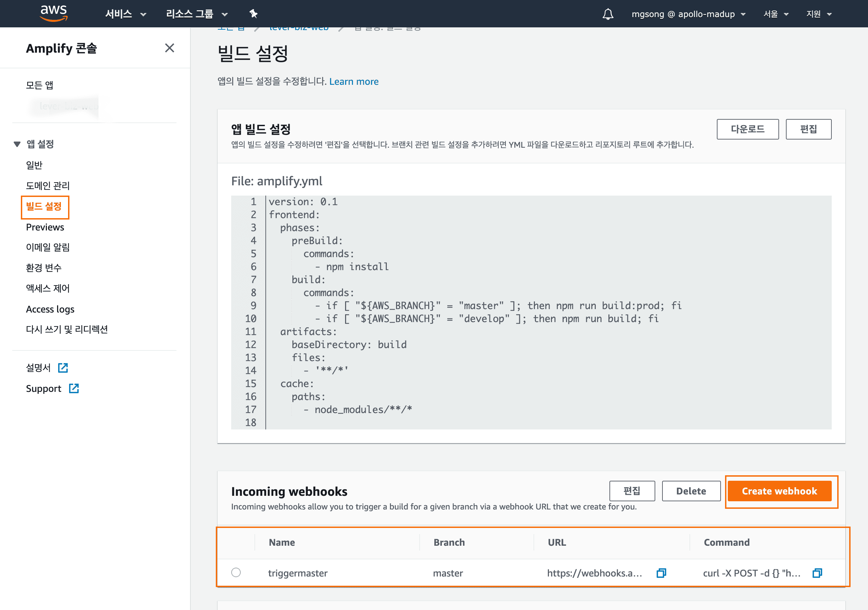Open Previews in sidebar
This screenshot has width=868, height=610.
(x=45, y=227)
